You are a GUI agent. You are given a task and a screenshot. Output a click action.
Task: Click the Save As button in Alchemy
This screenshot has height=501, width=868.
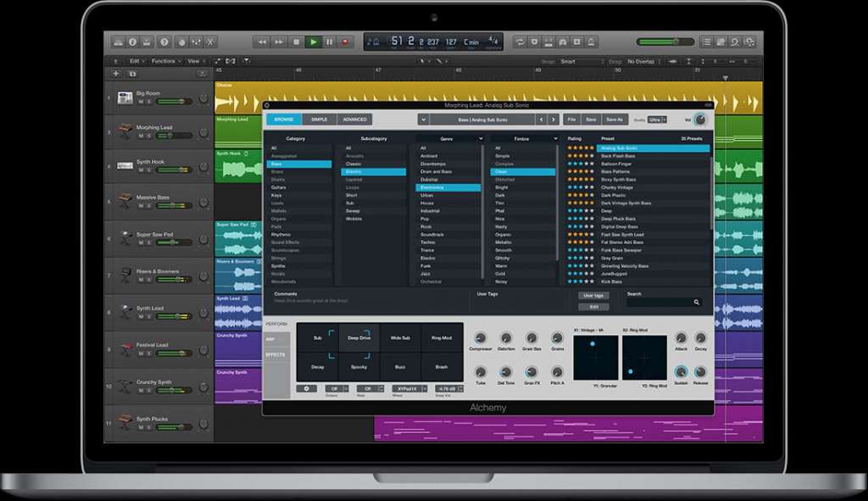pos(615,120)
